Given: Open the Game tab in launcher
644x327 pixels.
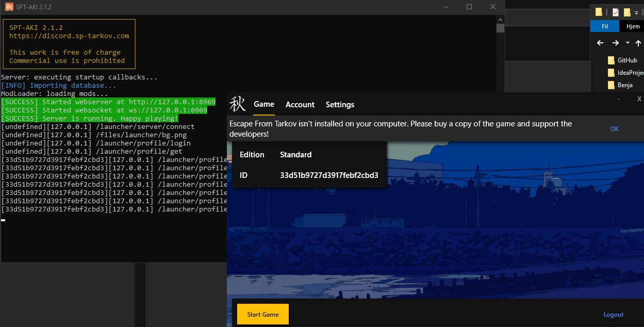Looking at the screenshot, I should pos(264,104).
